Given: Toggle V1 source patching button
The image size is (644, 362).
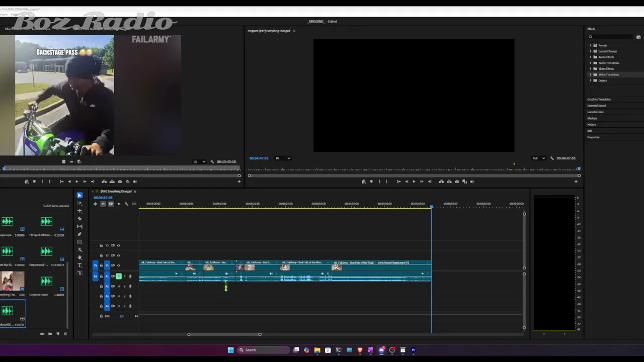Looking at the screenshot, I should (95, 265).
